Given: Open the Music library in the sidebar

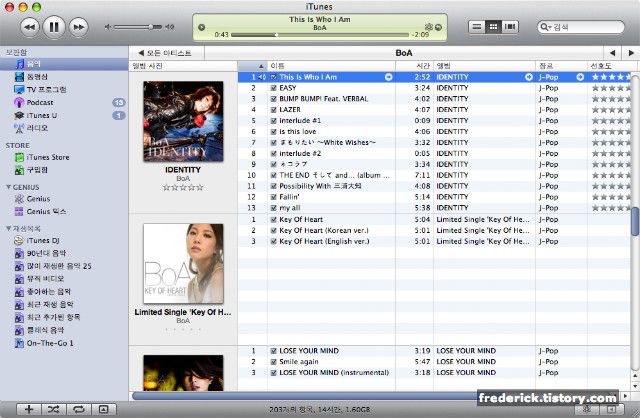Looking at the screenshot, I should pos(64,64).
